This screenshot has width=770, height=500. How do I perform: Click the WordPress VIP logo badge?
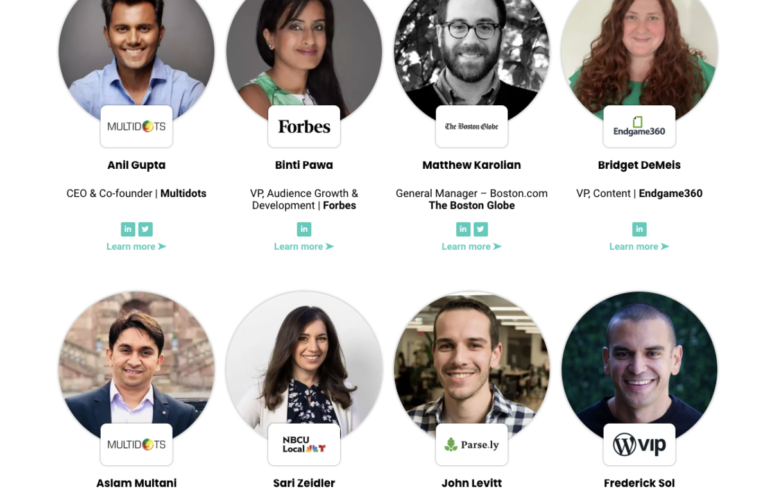tap(639, 444)
